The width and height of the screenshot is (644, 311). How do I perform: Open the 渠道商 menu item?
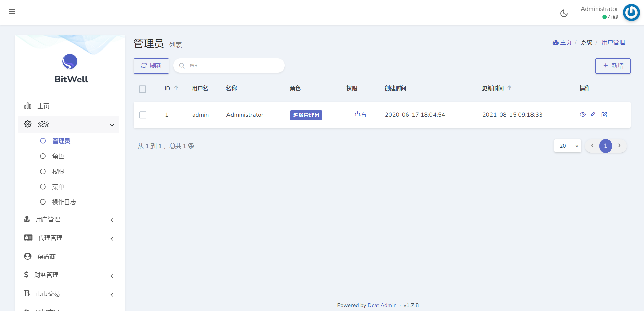46,257
